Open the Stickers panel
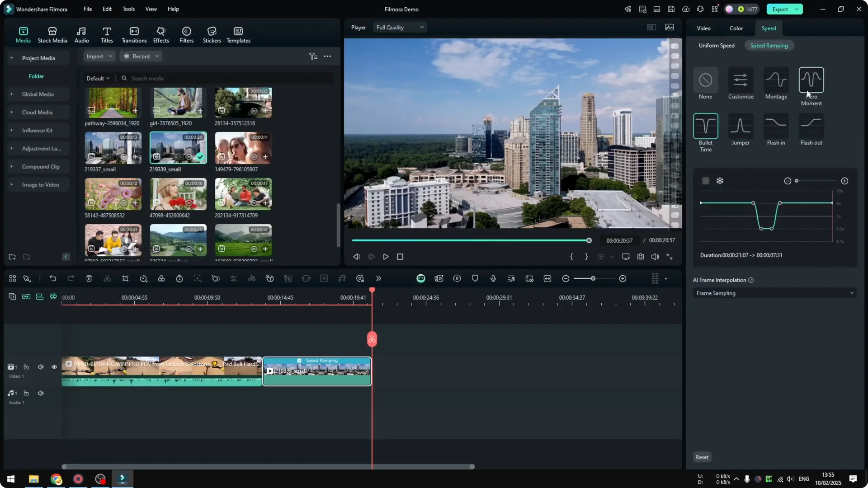The height and width of the screenshot is (488, 868). [x=212, y=34]
